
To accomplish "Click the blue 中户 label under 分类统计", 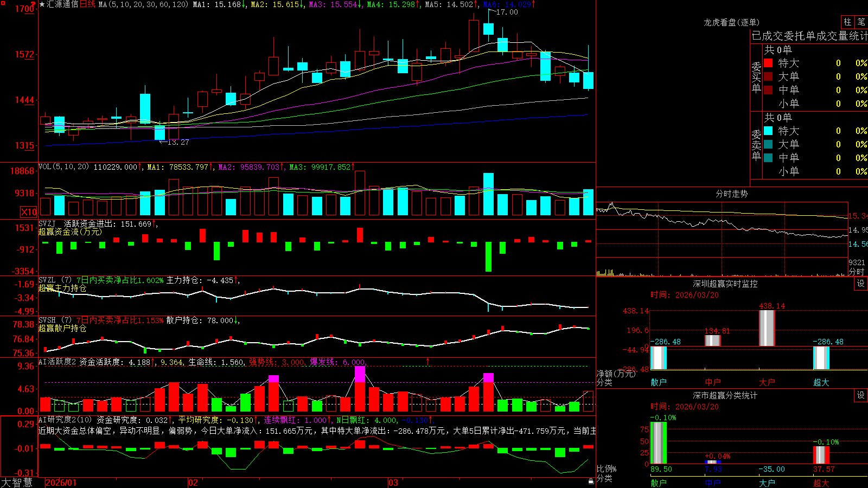I will pyautogui.click(x=713, y=483).
